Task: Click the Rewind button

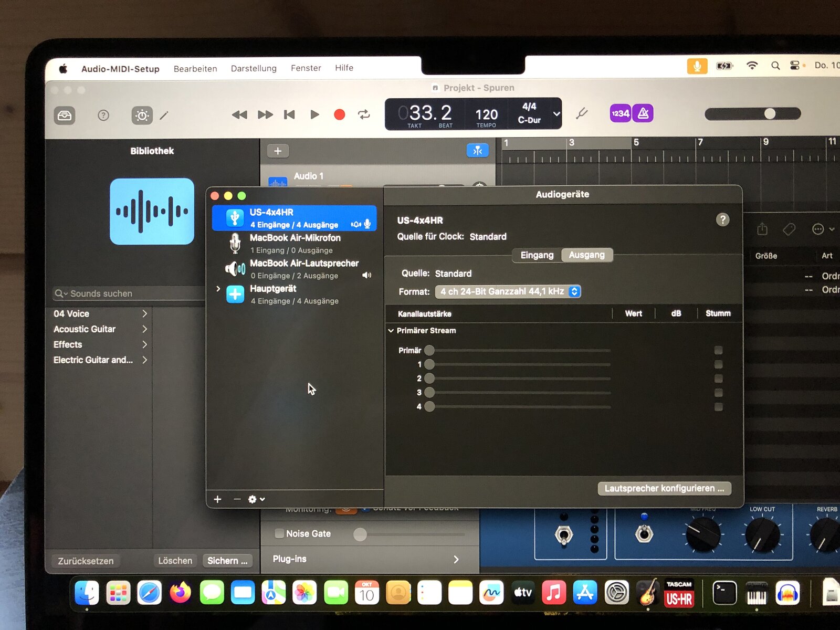Action: [239, 114]
